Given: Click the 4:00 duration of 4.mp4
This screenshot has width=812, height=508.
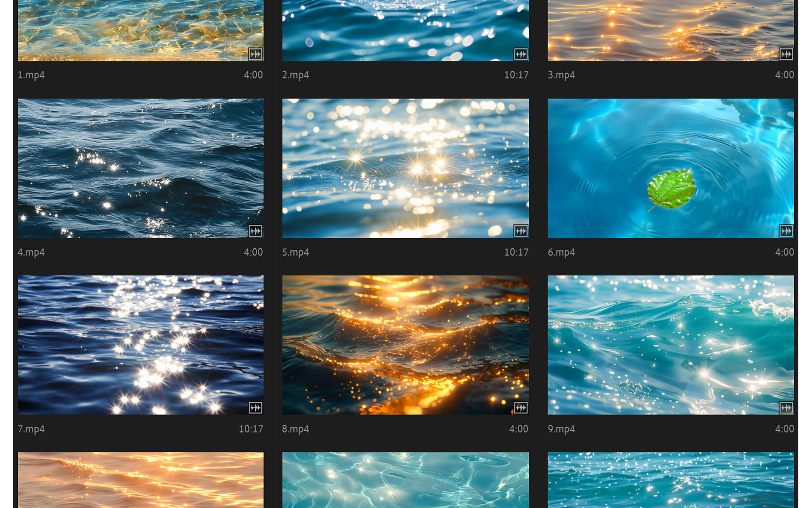Looking at the screenshot, I should pyautogui.click(x=253, y=252).
